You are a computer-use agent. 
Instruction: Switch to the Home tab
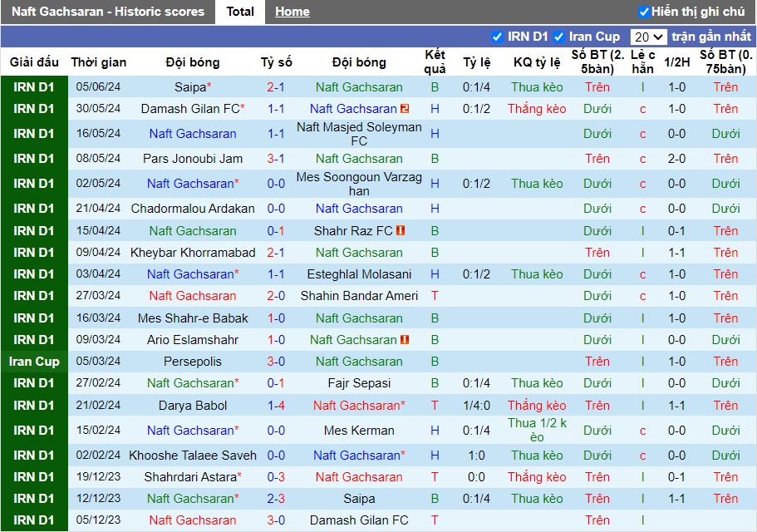point(292,12)
